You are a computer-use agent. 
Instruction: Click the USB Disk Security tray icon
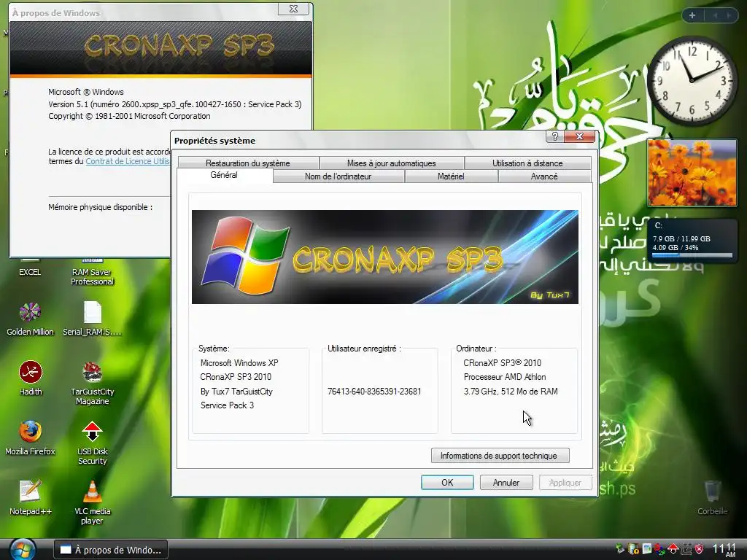click(x=673, y=549)
